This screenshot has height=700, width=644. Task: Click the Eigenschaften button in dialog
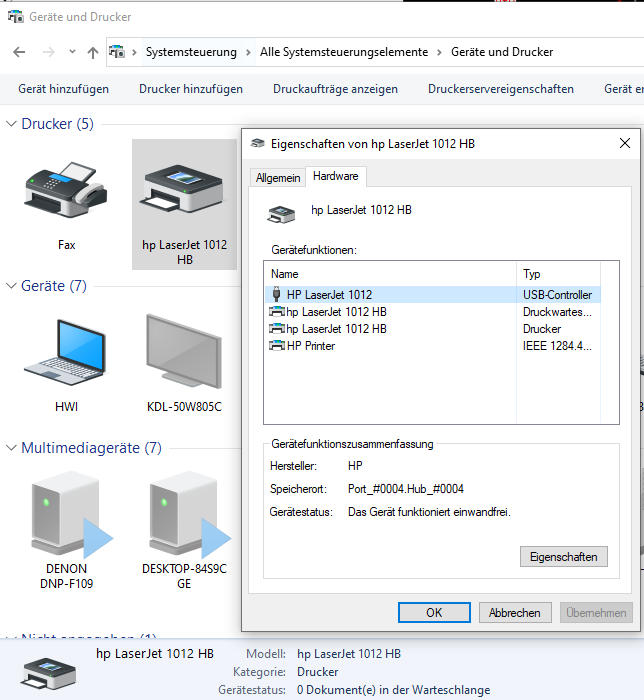click(564, 557)
